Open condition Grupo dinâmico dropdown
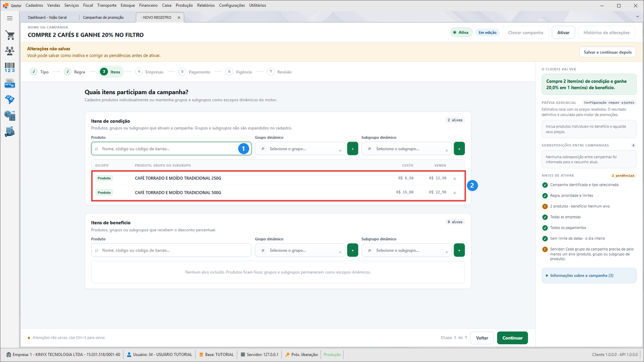The height and width of the screenshot is (362, 644). click(x=300, y=149)
